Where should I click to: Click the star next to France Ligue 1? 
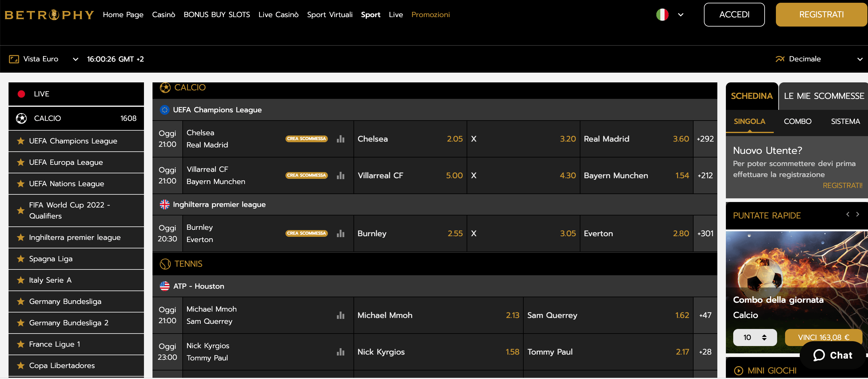click(20, 344)
